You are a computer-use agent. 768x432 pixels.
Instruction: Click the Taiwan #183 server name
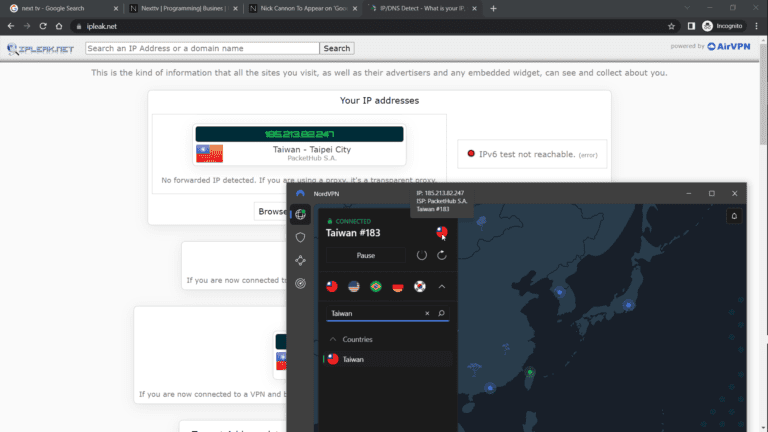[353, 233]
